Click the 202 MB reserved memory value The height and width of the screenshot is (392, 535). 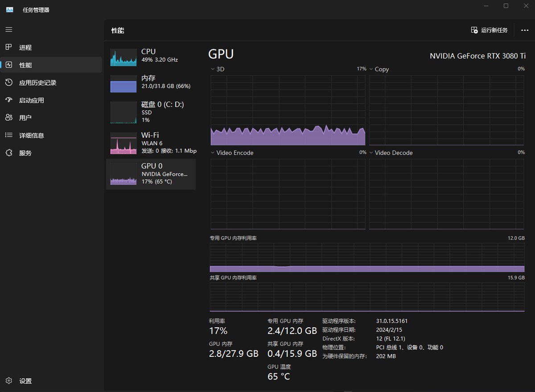(x=386, y=356)
